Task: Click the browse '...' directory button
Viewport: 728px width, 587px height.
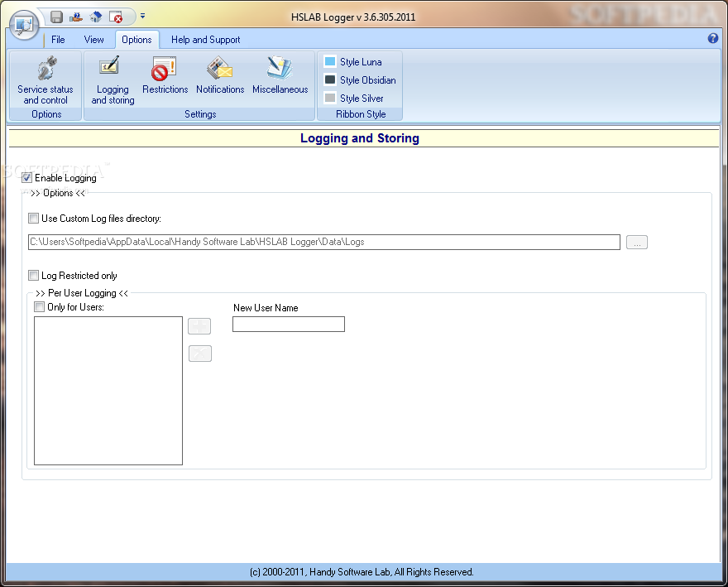Action: (x=636, y=242)
